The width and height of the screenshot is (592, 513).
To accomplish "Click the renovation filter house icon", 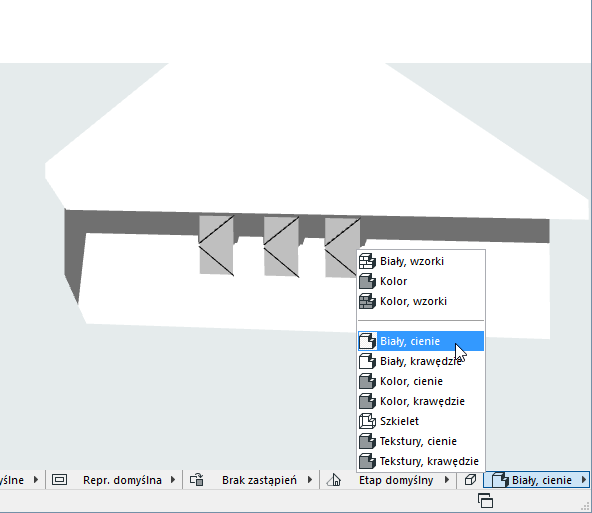I will pos(334,480).
